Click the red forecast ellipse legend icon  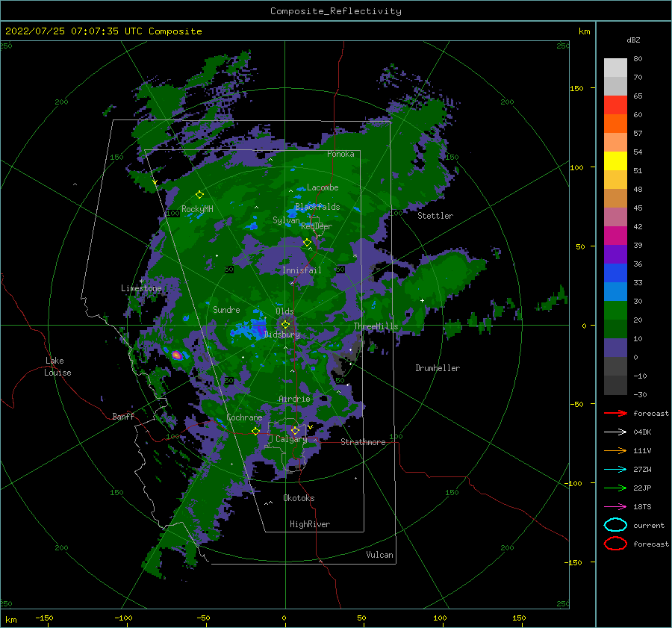615,544
